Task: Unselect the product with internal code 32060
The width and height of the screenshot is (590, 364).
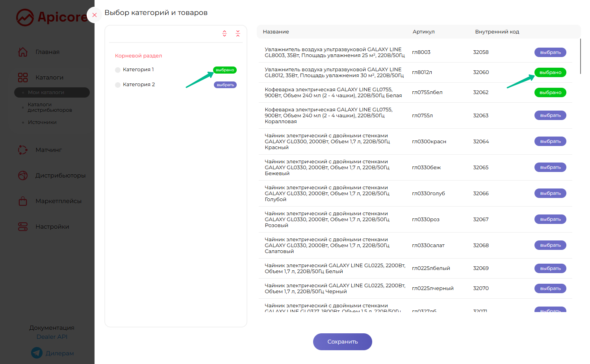Action: coord(550,72)
